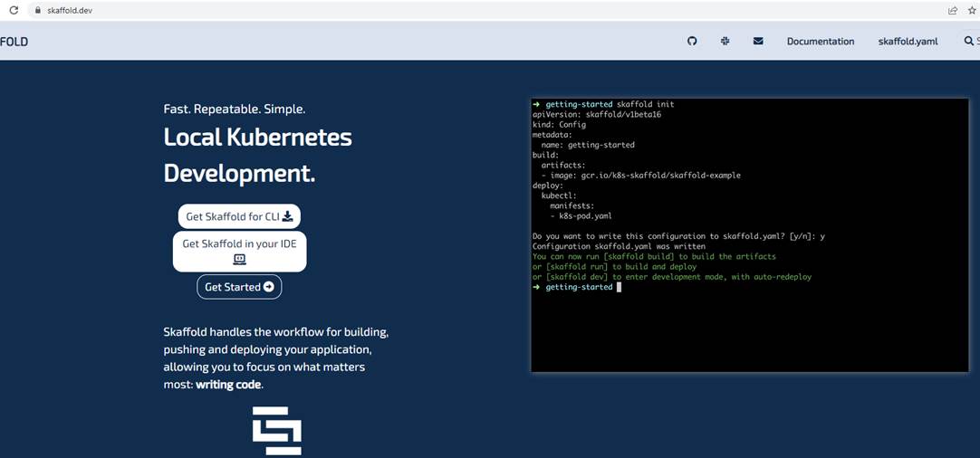
Task: Click the 'Local Kubernetes Development.' headline
Action: tap(257, 155)
